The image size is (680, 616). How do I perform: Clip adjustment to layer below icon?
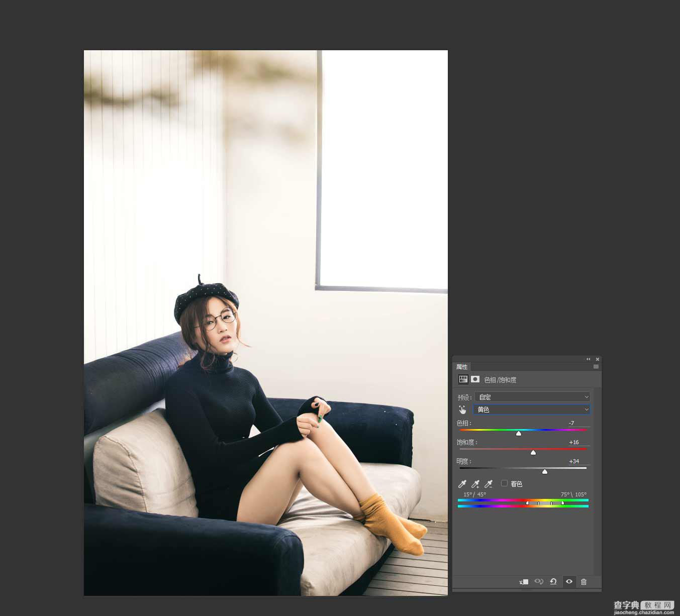point(524,581)
